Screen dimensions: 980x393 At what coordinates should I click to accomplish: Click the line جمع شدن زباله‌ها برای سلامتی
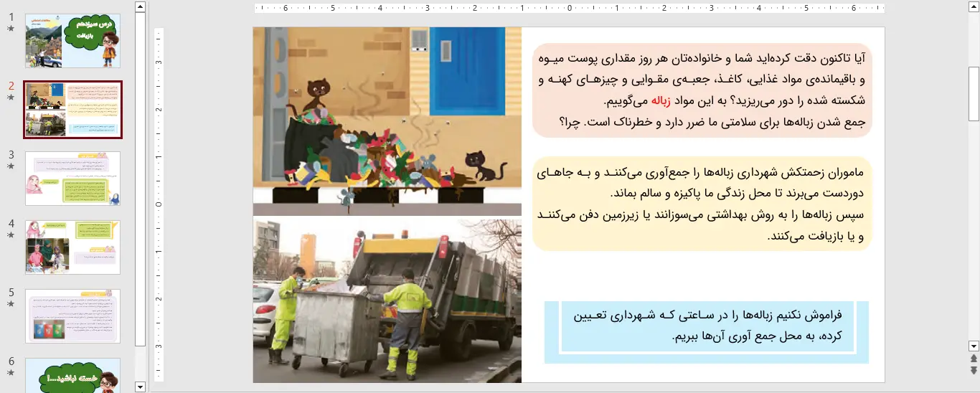pyautogui.click(x=712, y=121)
